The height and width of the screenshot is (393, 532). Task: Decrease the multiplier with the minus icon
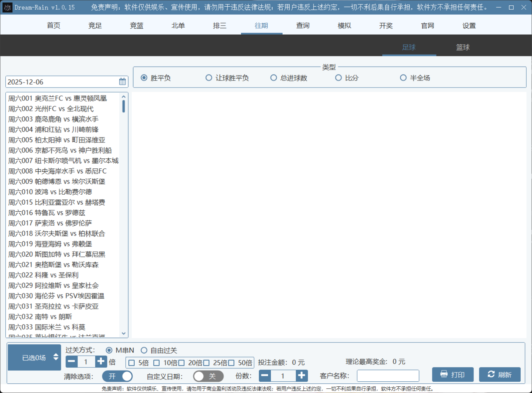pos(71,362)
